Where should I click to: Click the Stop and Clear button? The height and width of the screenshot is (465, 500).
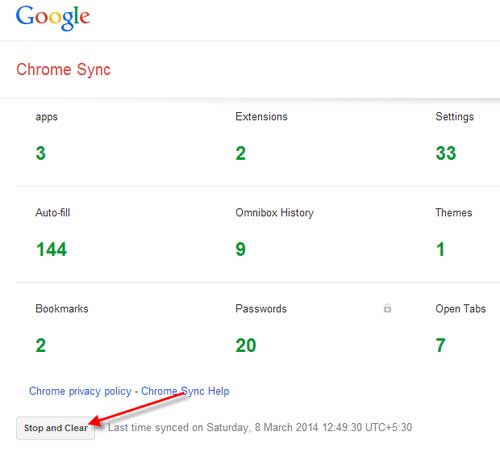[56, 428]
